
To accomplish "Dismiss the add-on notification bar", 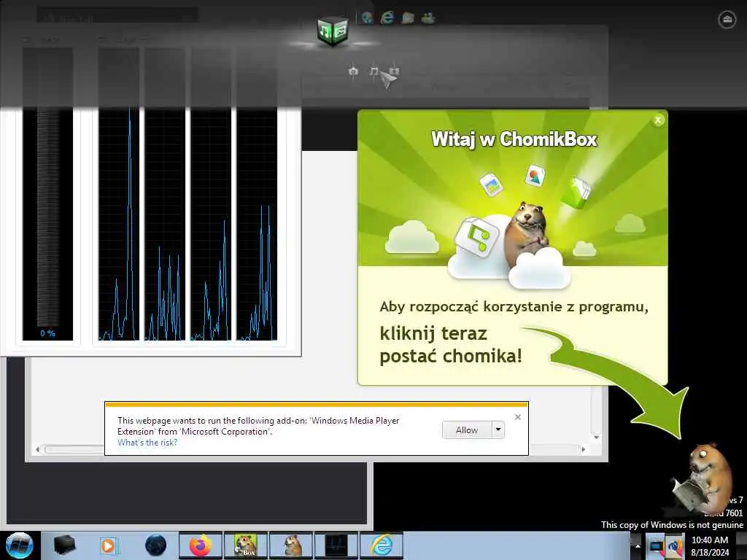I will point(518,417).
